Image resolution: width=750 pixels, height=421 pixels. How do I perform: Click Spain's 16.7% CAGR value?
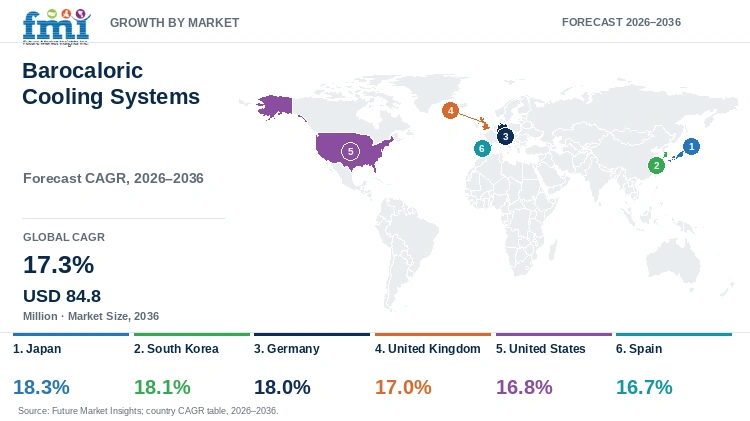click(644, 387)
